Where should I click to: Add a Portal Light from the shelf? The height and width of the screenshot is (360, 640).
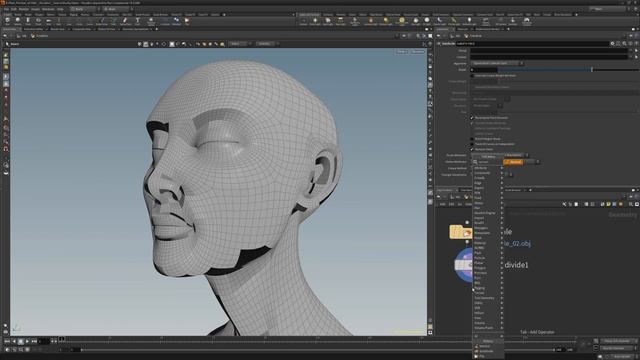tap(454, 21)
